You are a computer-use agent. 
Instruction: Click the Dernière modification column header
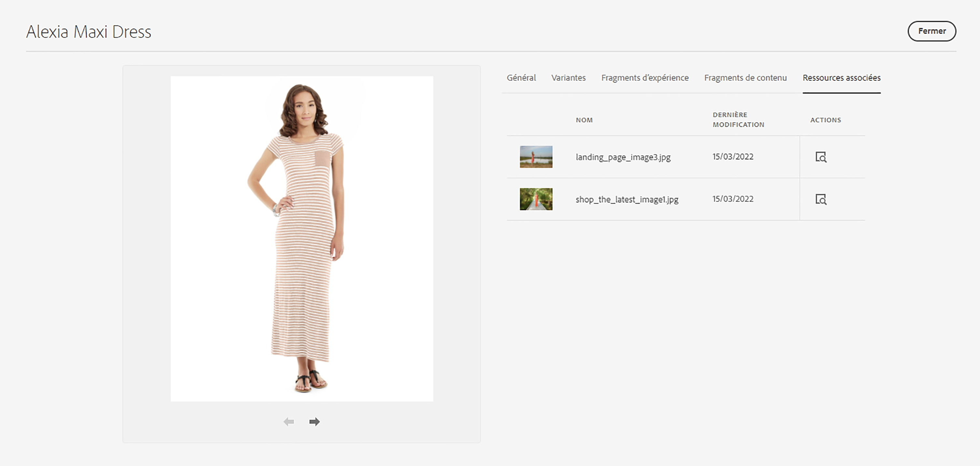coord(738,120)
